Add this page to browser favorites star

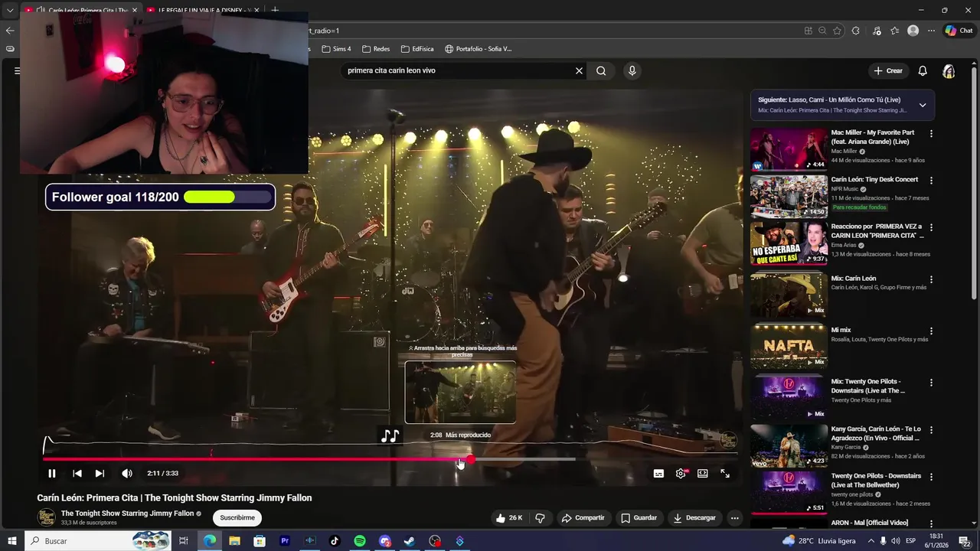pos(837,31)
